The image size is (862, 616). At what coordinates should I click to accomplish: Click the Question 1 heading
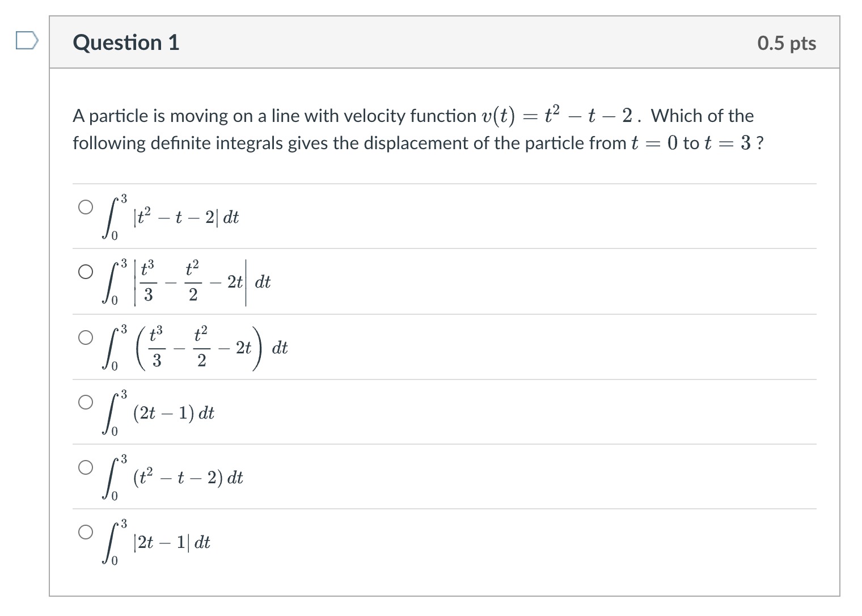tap(126, 43)
